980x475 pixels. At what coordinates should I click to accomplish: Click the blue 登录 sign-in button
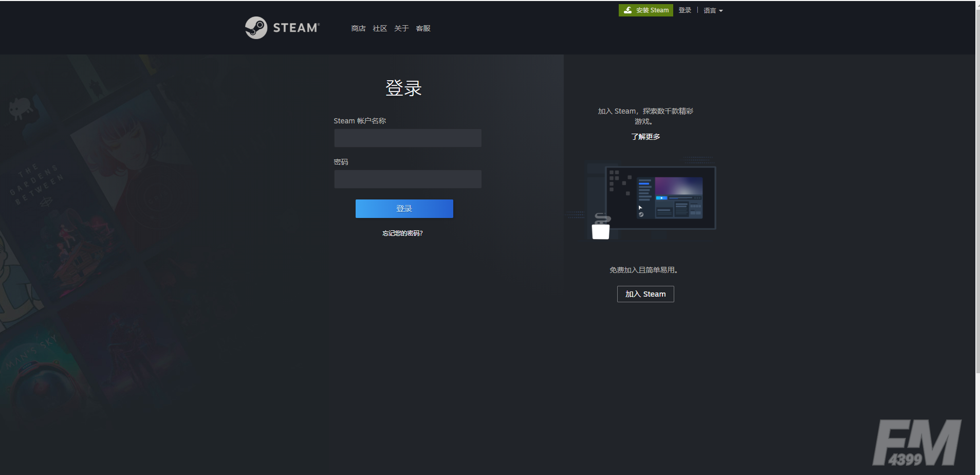click(404, 209)
